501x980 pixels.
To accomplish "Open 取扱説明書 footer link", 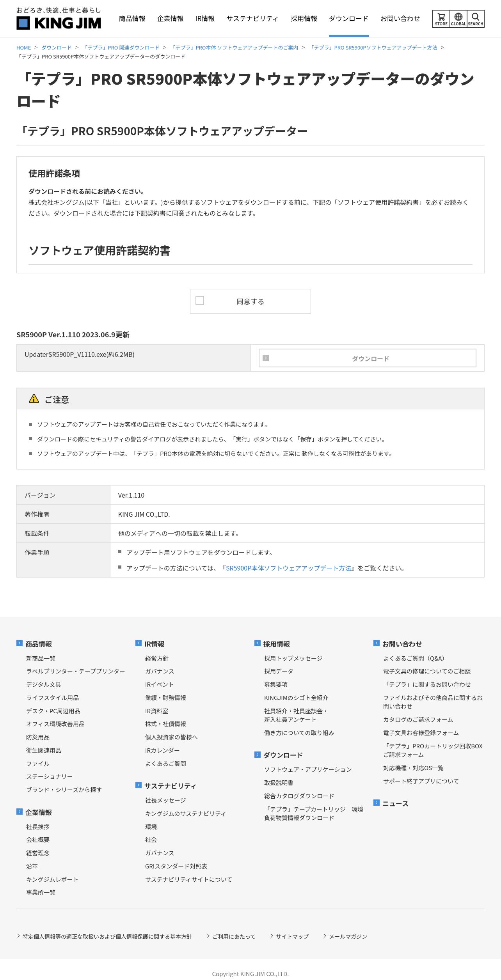I will pyautogui.click(x=279, y=783).
